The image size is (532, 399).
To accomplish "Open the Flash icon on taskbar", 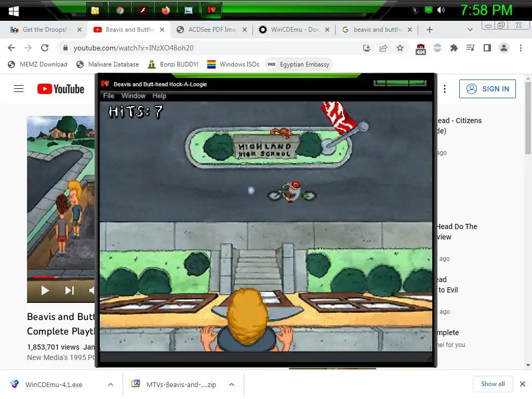I will tap(143, 10).
